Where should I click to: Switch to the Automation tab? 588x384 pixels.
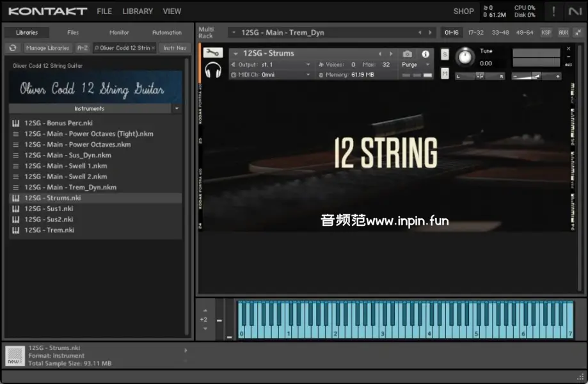pos(166,33)
